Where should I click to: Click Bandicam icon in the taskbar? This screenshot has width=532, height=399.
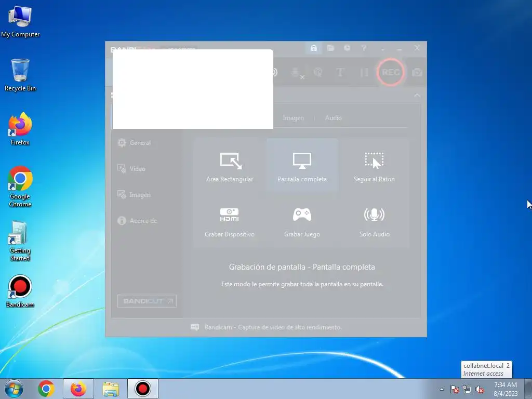point(142,389)
